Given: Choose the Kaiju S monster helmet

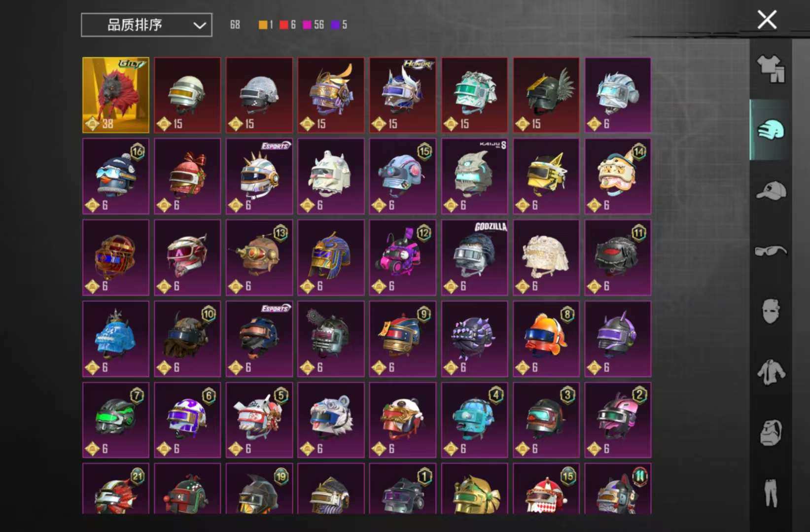Looking at the screenshot, I should tap(474, 177).
